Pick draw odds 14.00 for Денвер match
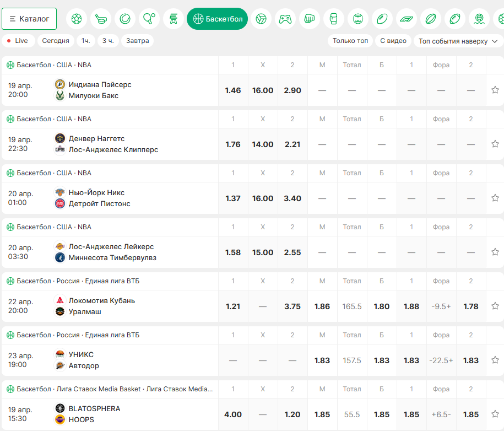Viewport: 504px width, 431px height. point(263,144)
